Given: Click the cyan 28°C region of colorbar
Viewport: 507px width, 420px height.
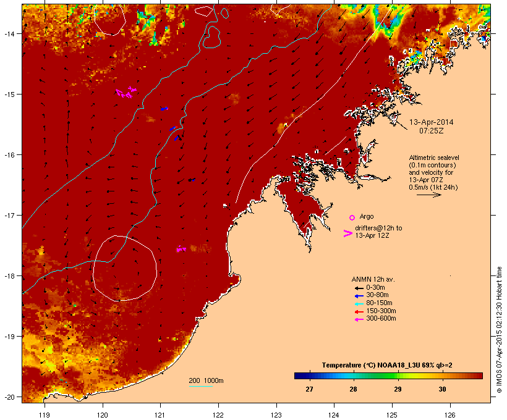Looking at the screenshot, I should tap(352, 376).
